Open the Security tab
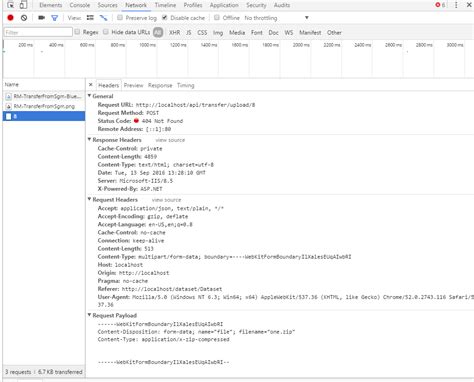474x382 pixels. click(256, 5)
